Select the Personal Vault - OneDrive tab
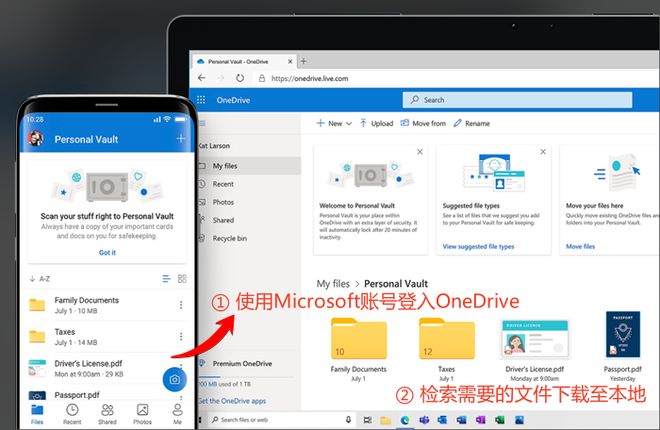The image size is (660, 430). (244, 61)
